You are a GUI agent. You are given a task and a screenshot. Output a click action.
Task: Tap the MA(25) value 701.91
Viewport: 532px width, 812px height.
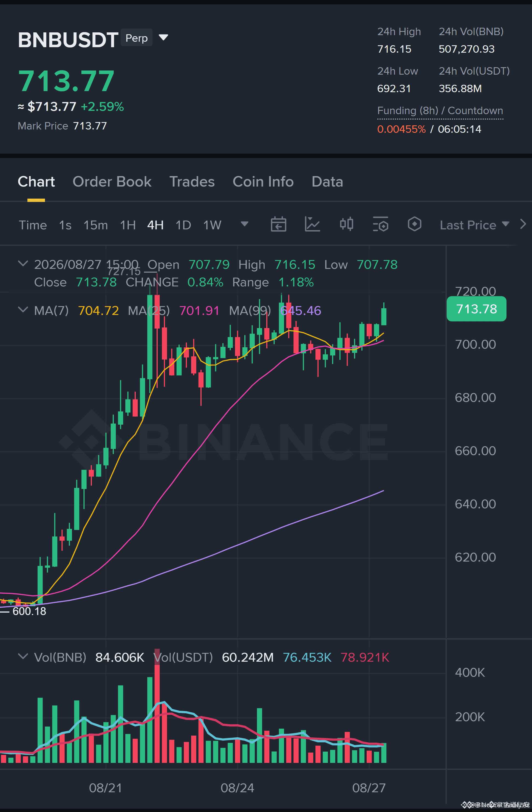coord(199,311)
